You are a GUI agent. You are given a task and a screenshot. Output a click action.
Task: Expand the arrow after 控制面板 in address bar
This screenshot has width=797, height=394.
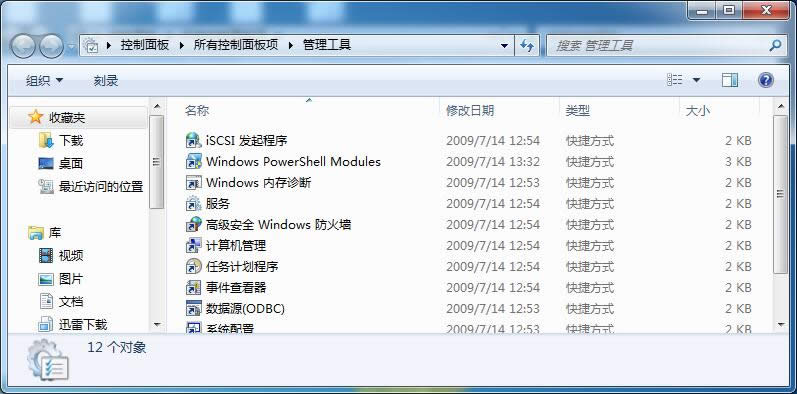[x=182, y=45]
